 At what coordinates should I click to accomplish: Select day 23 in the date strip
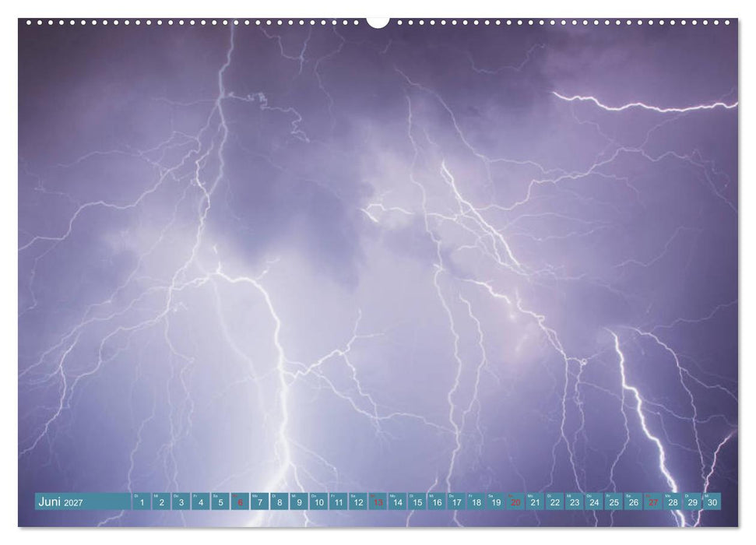point(575,501)
